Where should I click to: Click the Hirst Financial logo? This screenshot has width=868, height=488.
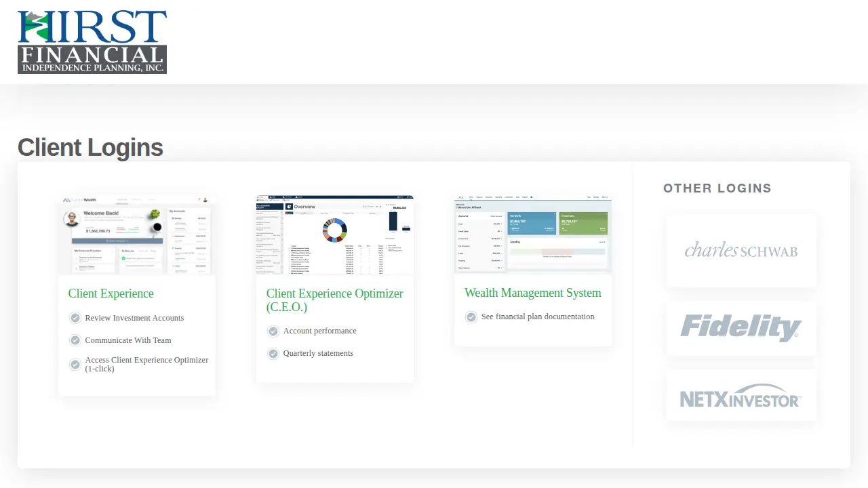coord(92,42)
